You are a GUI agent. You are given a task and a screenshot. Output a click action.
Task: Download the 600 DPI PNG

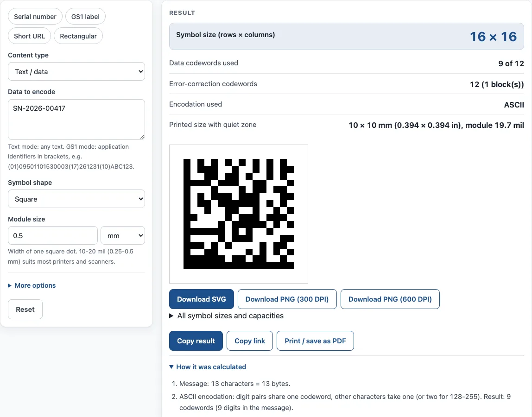pyautogui.click(x=390, y=299)
